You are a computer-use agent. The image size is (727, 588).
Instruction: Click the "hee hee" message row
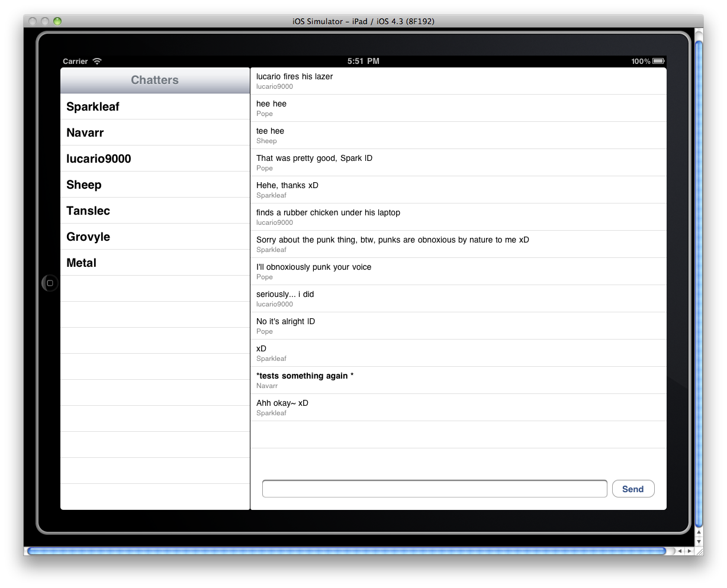pos(458,108)
